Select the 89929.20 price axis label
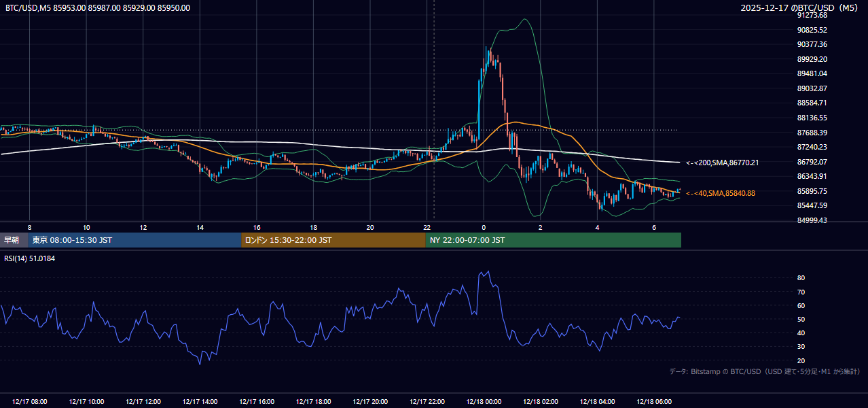The width and height of the screenshot is (868, 408). (812, 59)
